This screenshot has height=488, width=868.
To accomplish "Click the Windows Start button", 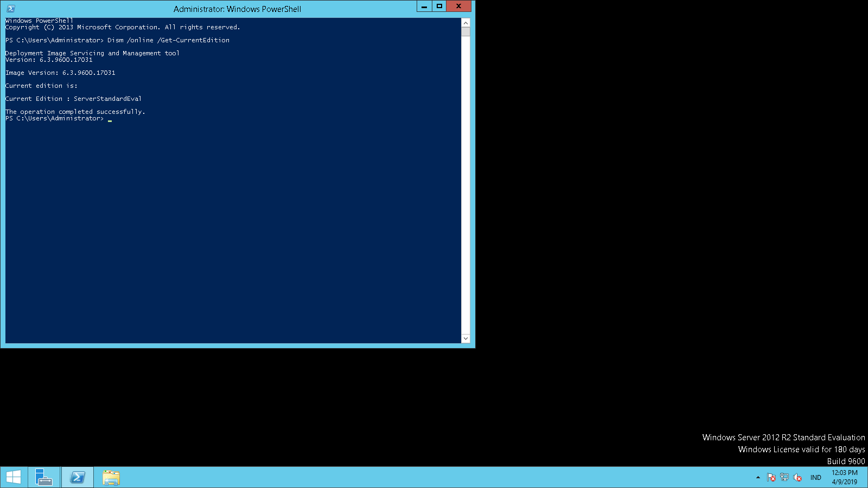I will [x=14, y=477].
